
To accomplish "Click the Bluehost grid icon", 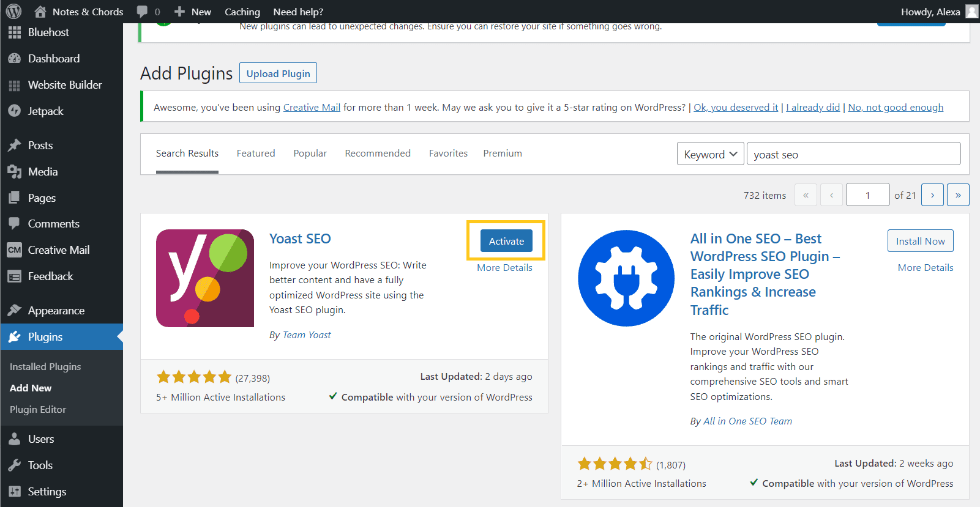I will 15,32.
